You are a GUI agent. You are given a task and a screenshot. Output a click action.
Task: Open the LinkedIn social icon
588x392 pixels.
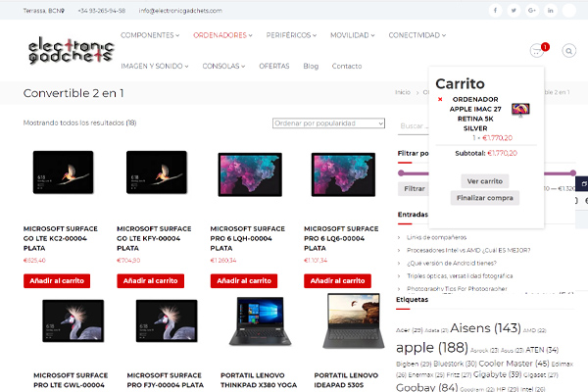click(550, 10)
